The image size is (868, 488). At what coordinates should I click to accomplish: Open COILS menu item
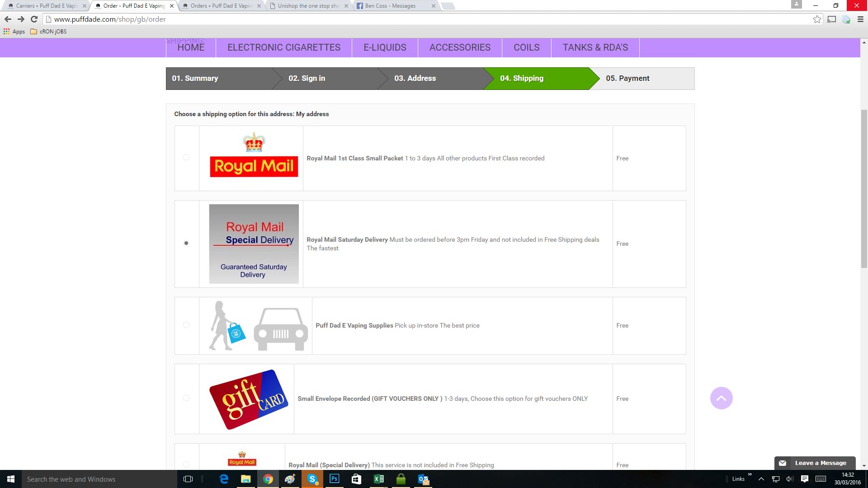pos(527,47)
